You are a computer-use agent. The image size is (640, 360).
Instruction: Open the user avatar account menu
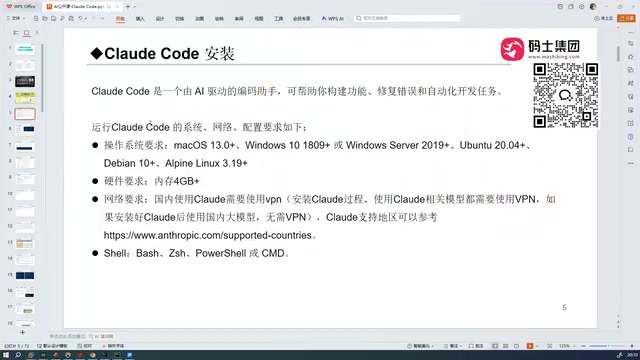(593, 7)
